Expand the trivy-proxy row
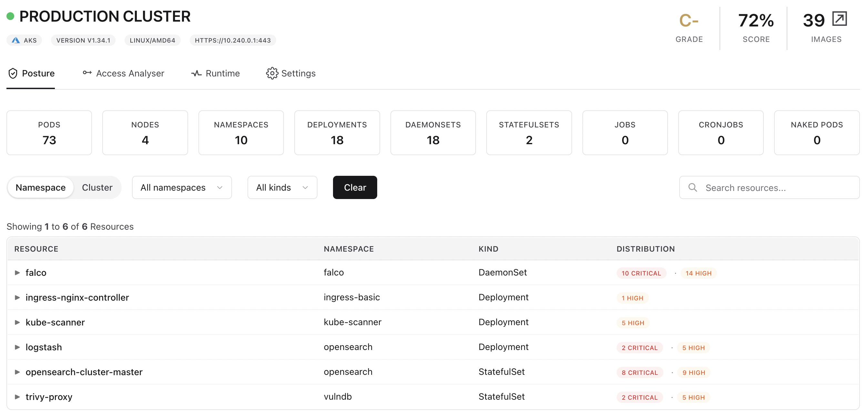 coord(17,397)
